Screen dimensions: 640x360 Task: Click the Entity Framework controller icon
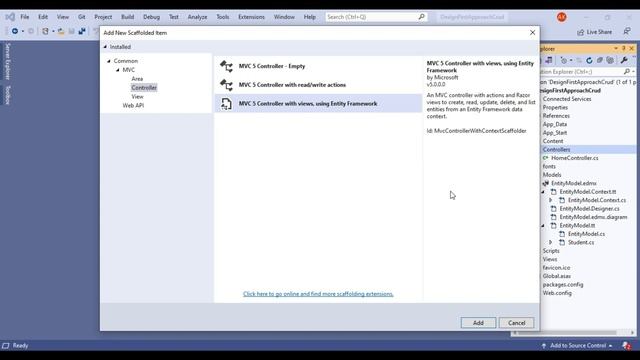[x=226, y=104]
